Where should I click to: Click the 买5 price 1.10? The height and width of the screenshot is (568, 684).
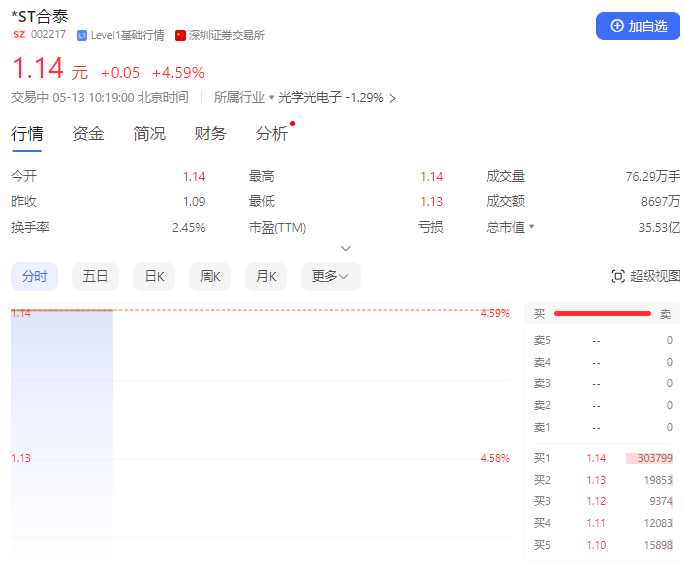(x=596, y=545)
